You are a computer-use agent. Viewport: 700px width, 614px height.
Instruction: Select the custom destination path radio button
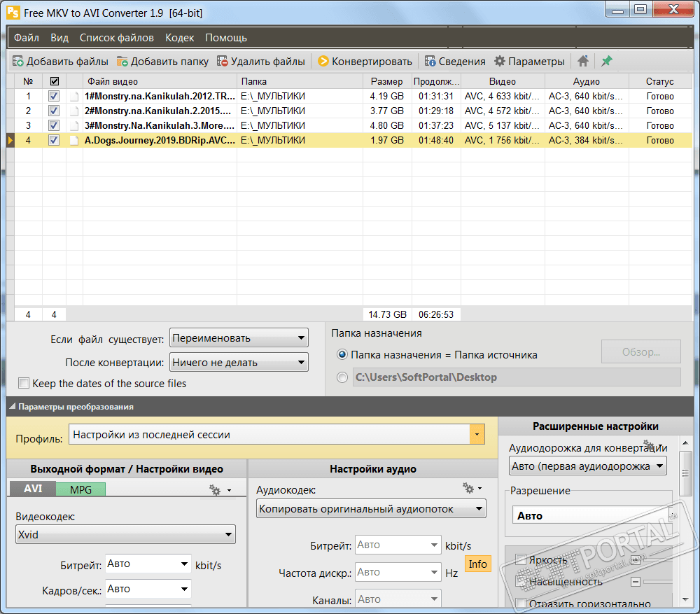[x=342, y=378]
